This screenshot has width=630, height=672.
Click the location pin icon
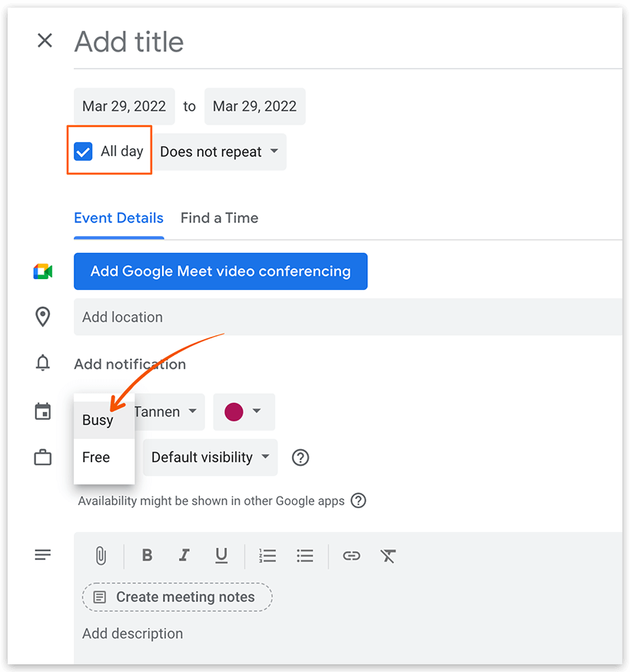pos(43,317)
